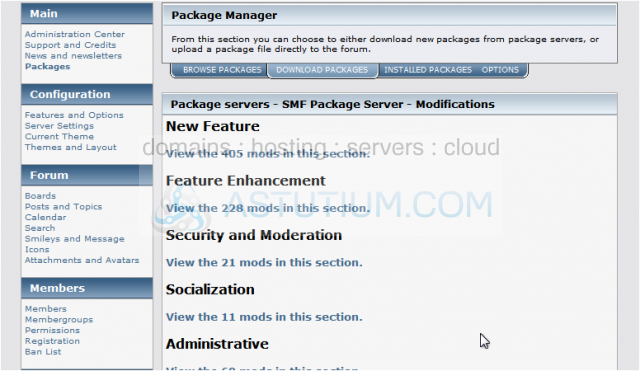The width and height of the screenshot is (640, 371).
Task: Open Themes and Layout
Action: pyautogui.click(x=70, y=147)
